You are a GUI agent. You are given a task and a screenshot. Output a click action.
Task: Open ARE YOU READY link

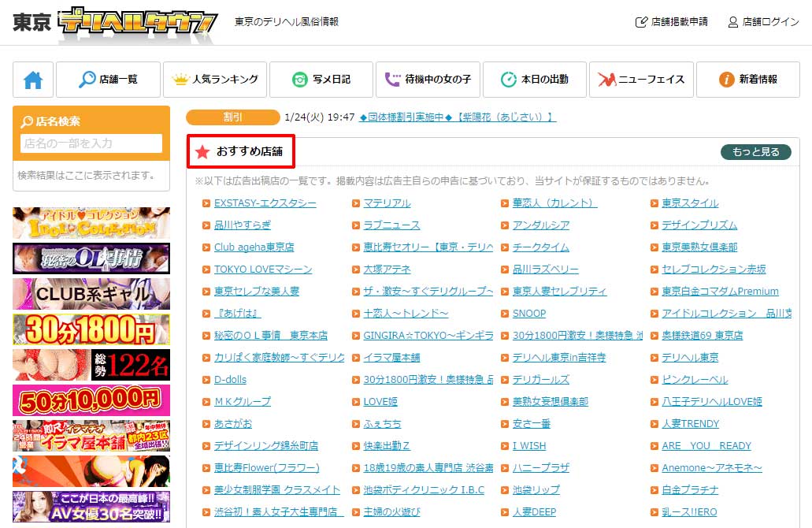706,445
